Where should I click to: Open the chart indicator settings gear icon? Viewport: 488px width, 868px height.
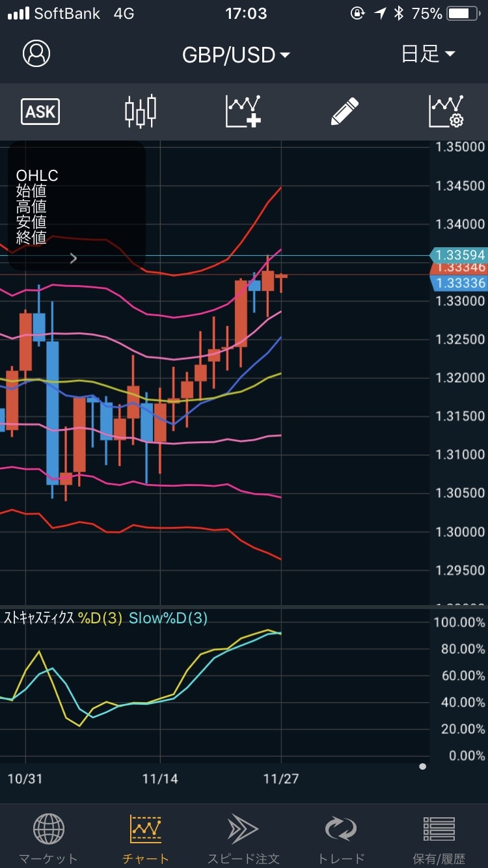446,111
